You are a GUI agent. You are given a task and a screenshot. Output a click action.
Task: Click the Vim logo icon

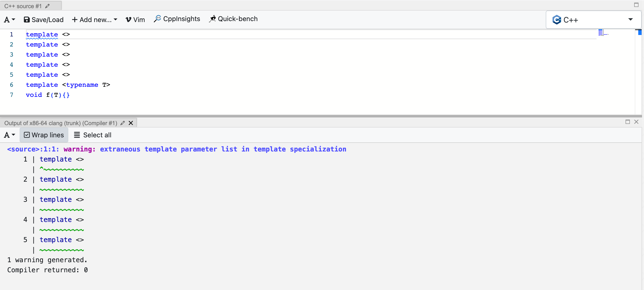128,19
